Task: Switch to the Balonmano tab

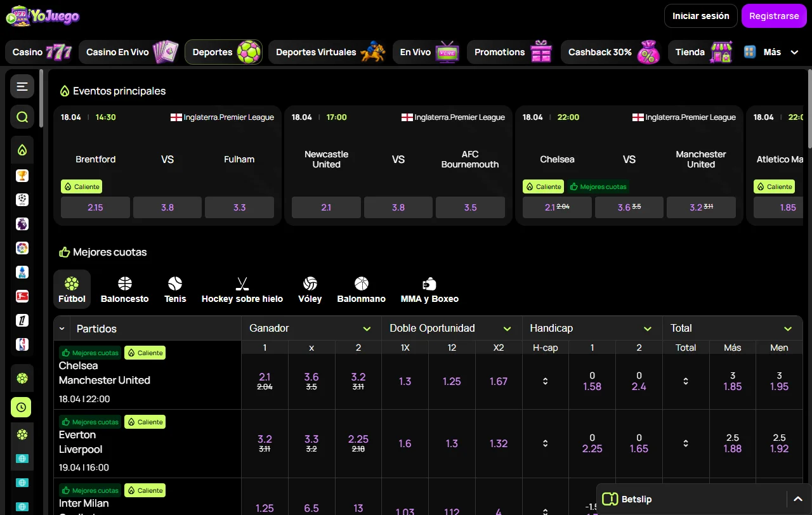Action: click(x=362, y=289)
